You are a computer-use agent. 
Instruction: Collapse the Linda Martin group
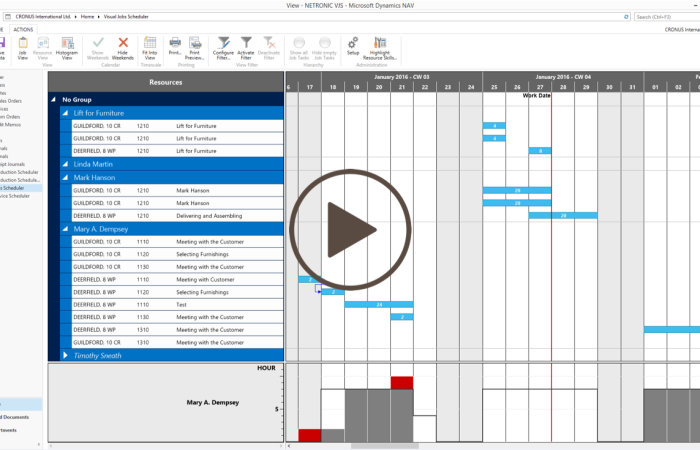pos(65,164)
